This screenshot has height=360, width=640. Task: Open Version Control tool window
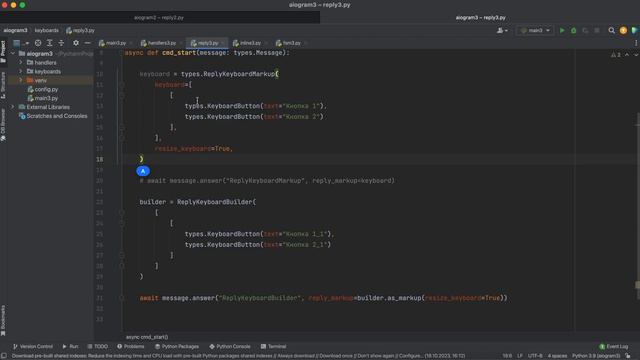click(x=33, y=347)
